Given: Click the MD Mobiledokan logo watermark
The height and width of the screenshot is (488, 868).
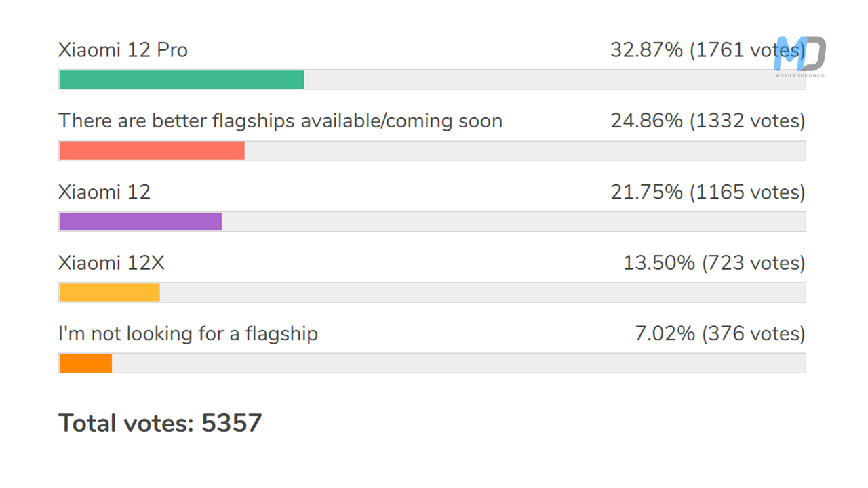Looking at the screenshot, I should coord(800,56).
